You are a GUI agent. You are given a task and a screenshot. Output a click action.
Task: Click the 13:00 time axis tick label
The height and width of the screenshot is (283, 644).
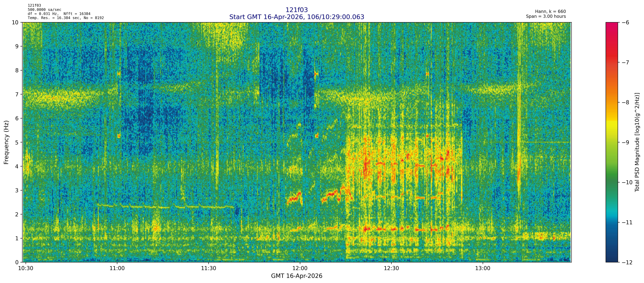click(483, 269)
